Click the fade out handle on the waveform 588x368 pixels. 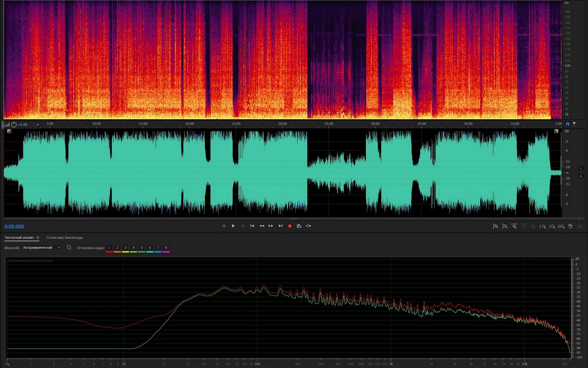tap(556, 131)
